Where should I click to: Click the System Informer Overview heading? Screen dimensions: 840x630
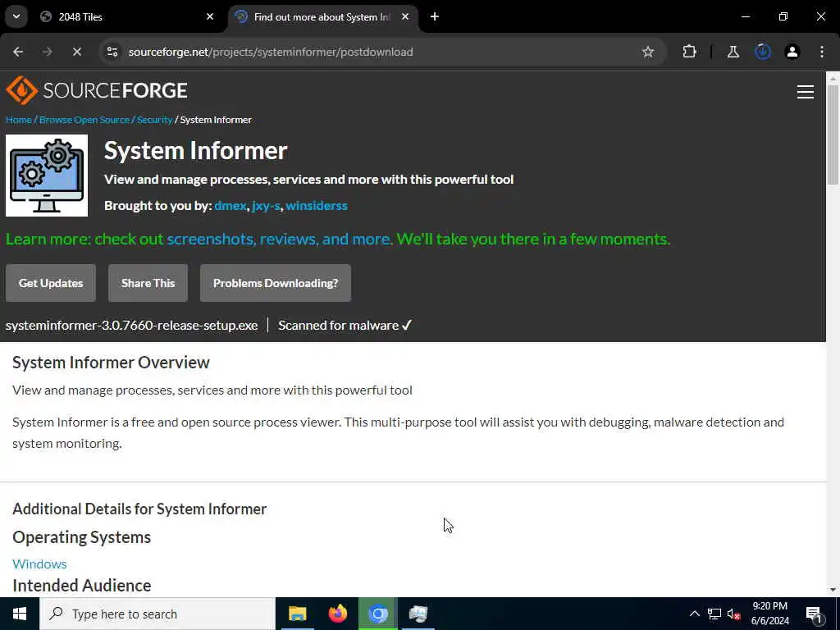(x=111, y=362)
